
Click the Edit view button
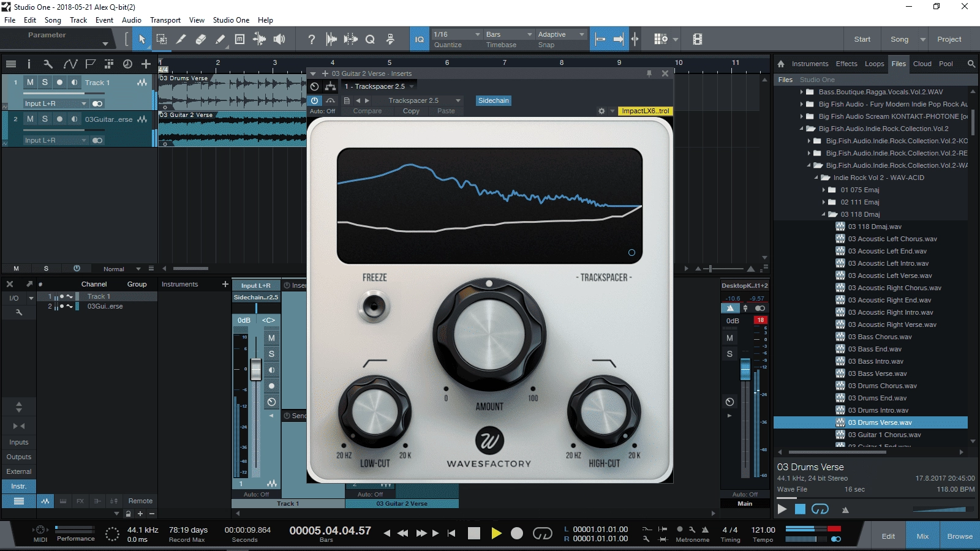888,536
